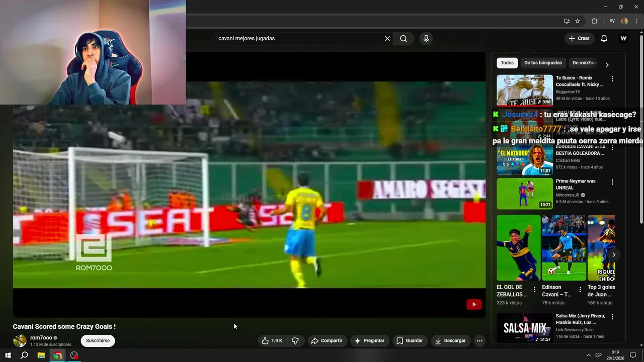This screenshot has height=362, width=644.
Task: Open 'EL GOL DE ZEBALLOS' short thumbnail
Action: click(x=518, y=248)
